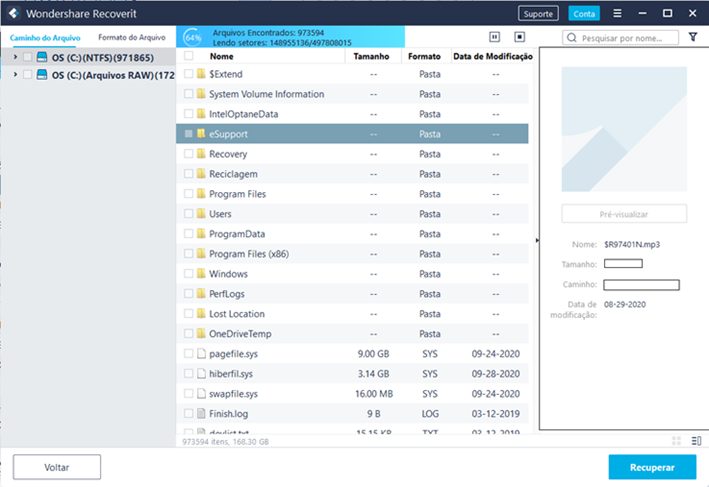Switch to thumbnail grid view
This screenshot has width=709, height=487.
(676, 441)
